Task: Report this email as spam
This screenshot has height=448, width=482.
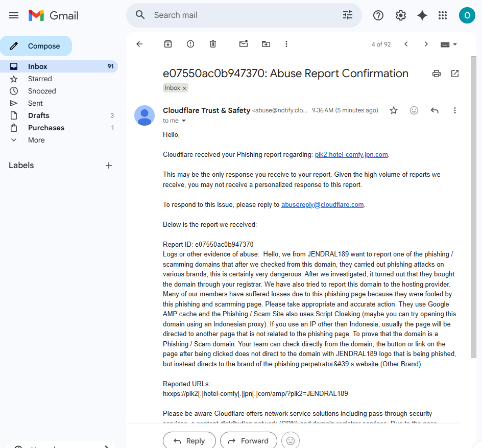Action: point(190,44)
